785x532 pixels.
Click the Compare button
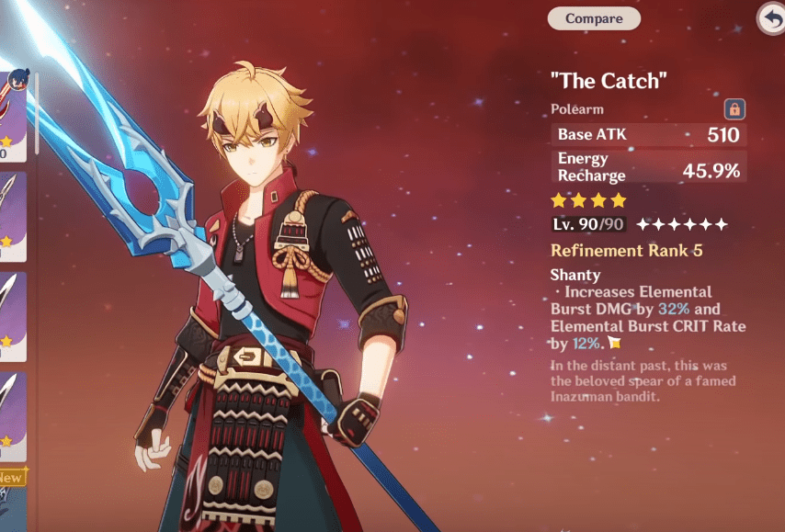point(594,19)
